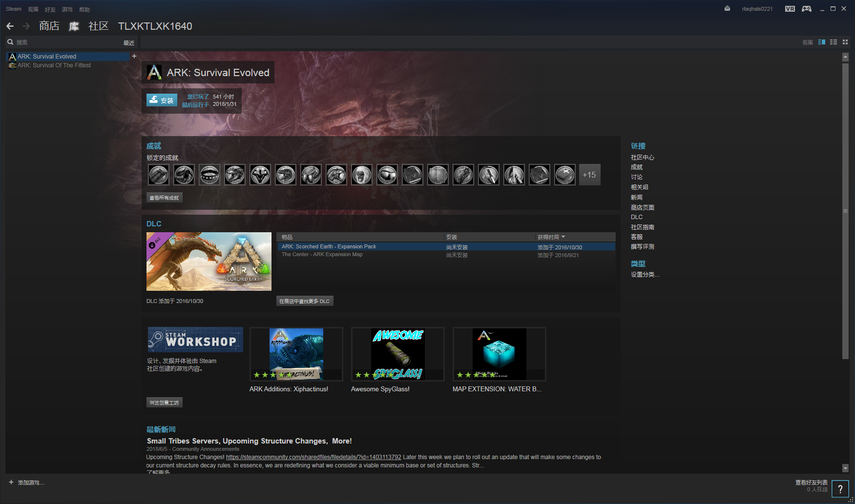Go to the 库 library tab
This screenshot has height=504, width=855.
click(74, 26)
